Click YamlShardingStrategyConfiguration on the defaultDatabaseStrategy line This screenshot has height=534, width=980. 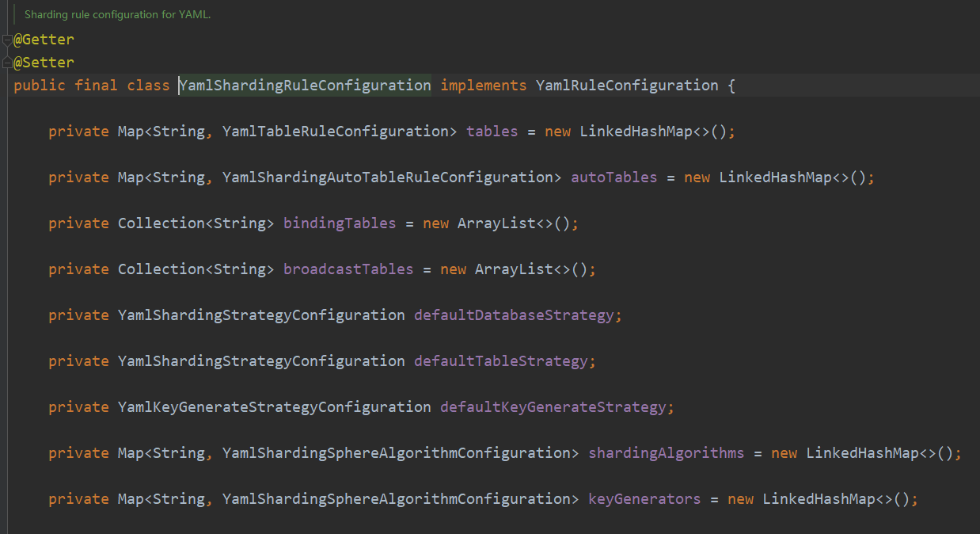coord(261,315)
